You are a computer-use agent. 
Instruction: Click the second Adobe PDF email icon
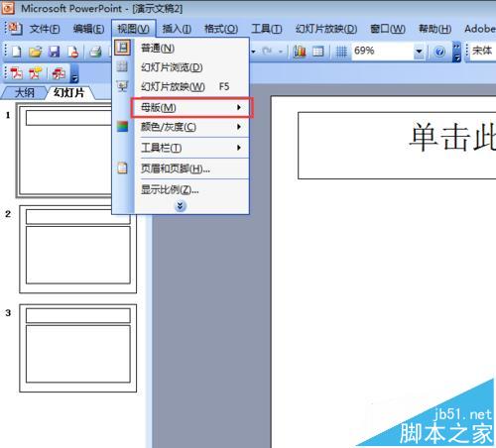point(35,73)
